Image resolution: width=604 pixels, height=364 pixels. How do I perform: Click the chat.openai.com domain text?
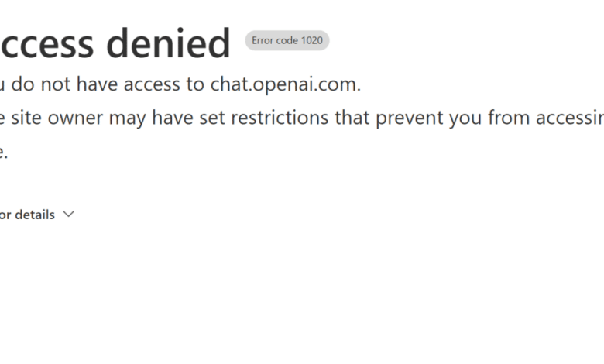[285, 84]
